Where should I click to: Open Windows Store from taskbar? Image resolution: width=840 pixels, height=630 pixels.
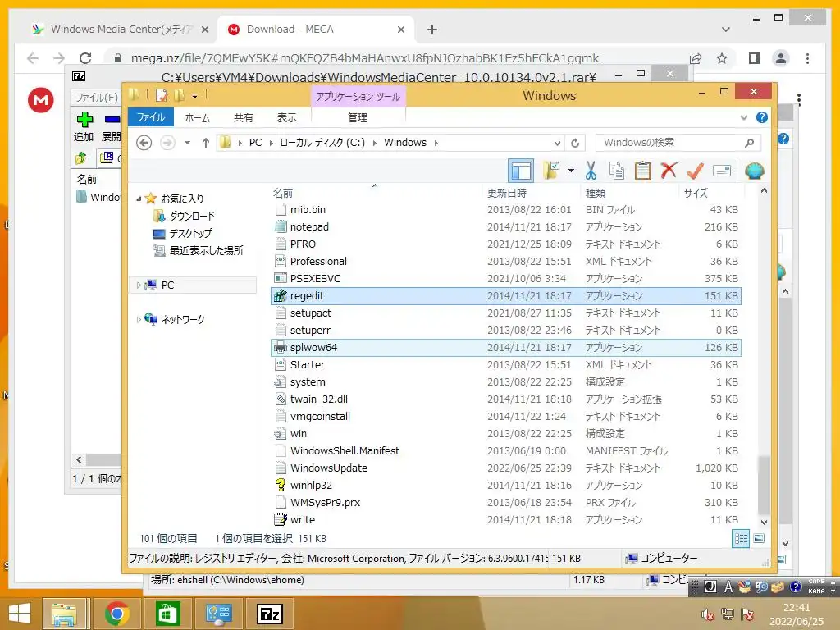[x=167, y=614]
